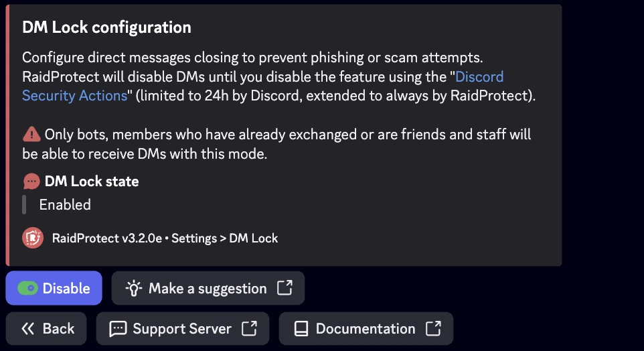Click external link arrow on Support Server

249,329
